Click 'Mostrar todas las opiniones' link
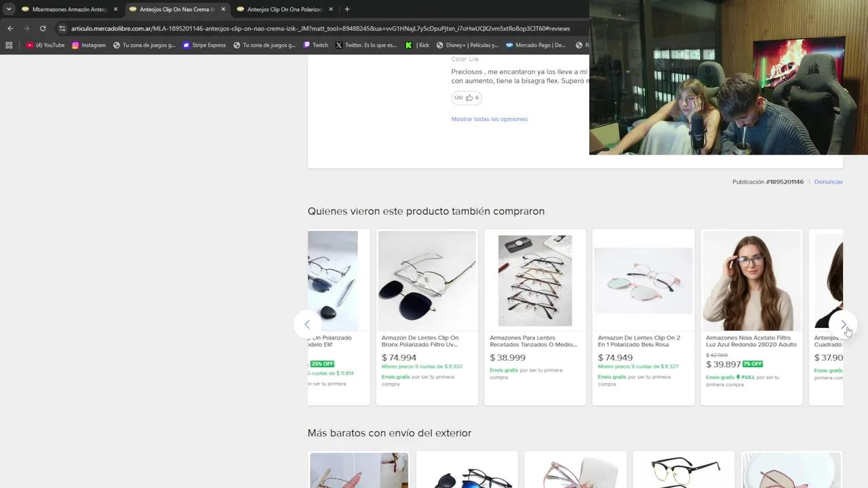The image size is (868, 488). click(490, 119)
